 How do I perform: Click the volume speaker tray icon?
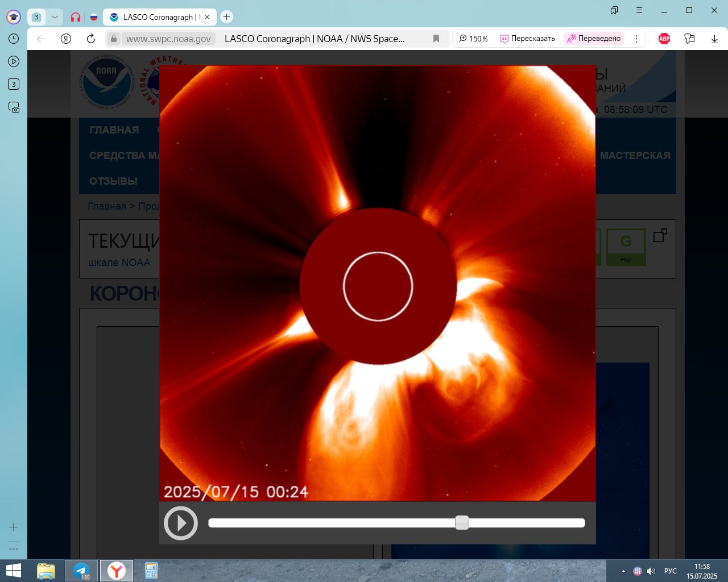click(x=651, y=571)
